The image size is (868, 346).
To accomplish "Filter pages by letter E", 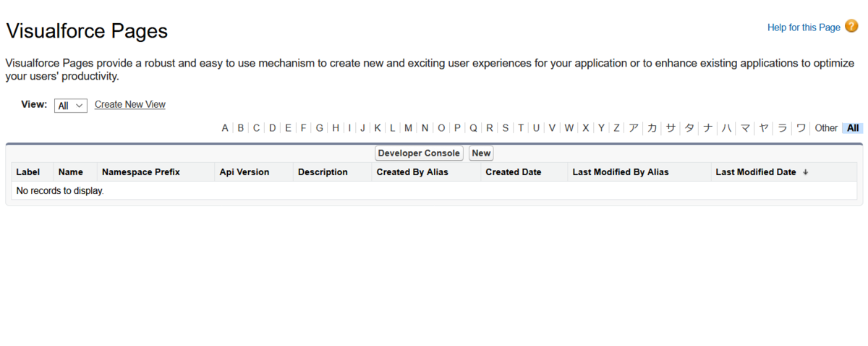I will [x=288, y=128].
